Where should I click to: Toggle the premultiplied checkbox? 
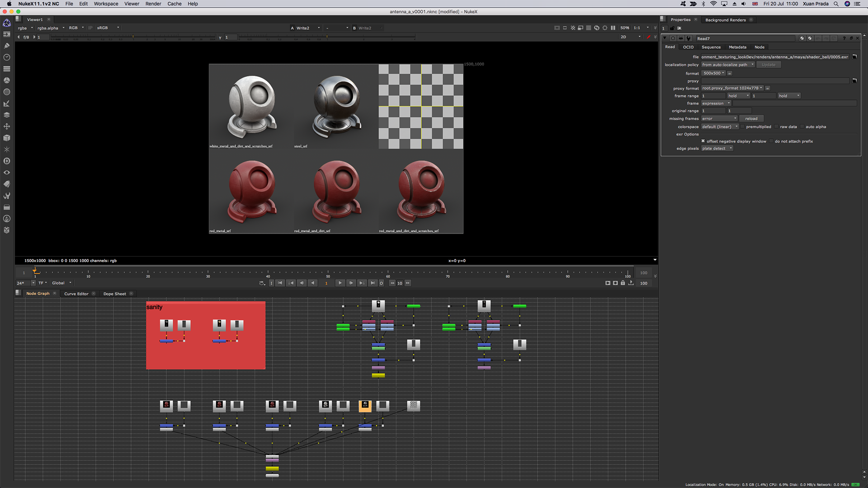click(x=743, y=127)
